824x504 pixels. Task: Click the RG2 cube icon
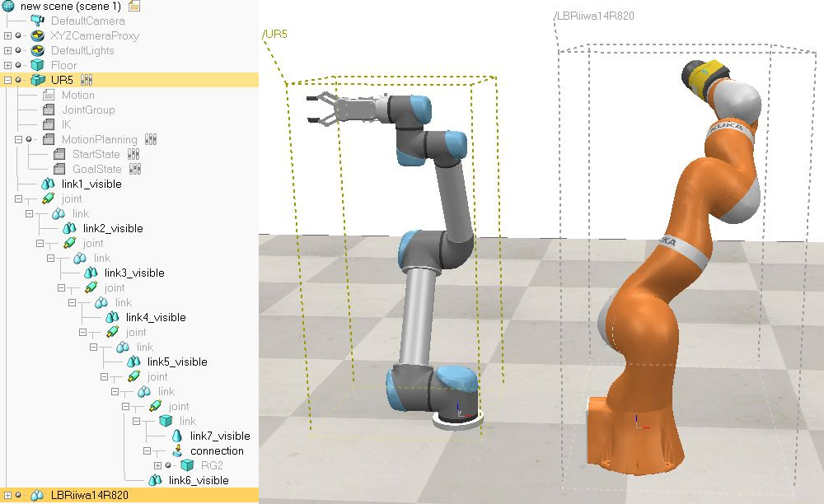coord(187,465)
